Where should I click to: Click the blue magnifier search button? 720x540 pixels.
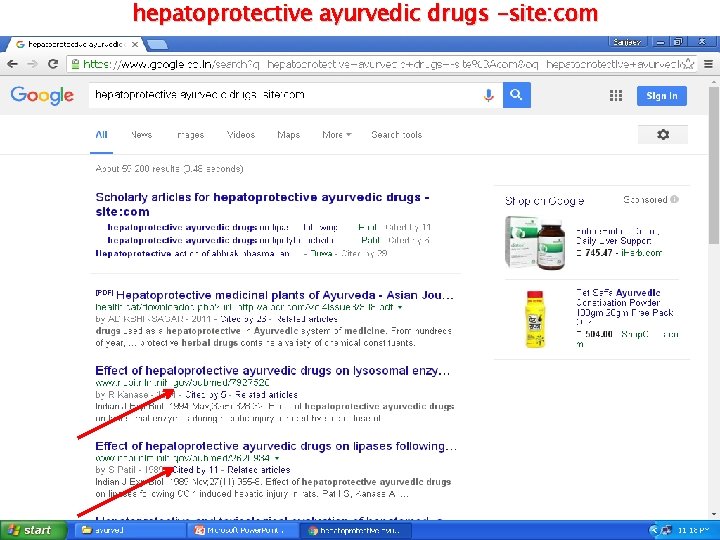pos(517,95)
